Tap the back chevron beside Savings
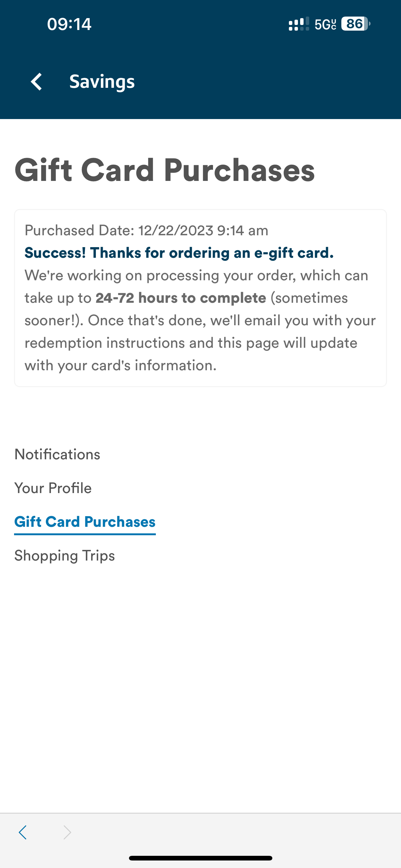Image resolution: width=401 pixels, height=868 pixels. click(x=36, y=82)
